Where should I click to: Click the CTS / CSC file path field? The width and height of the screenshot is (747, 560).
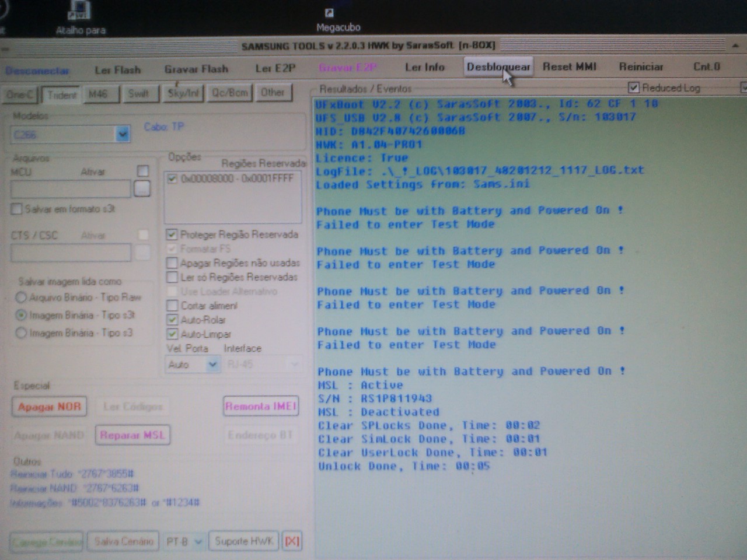tap(71, 253)
